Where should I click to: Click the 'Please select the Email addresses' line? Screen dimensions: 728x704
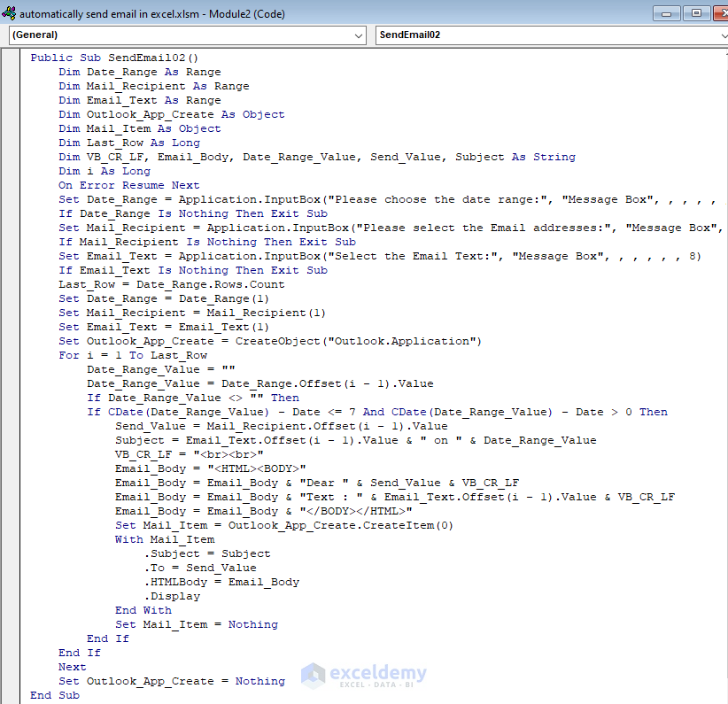click(x=391, y=228)
